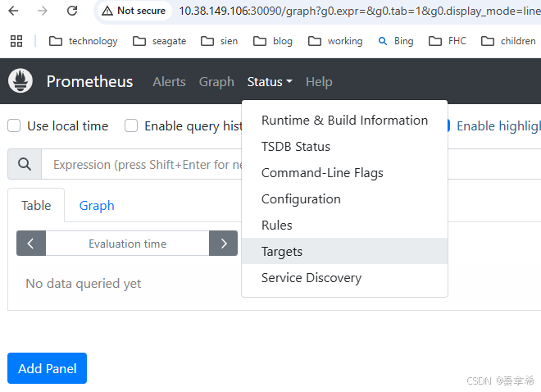This screenshot has height=392, width=541.
Task: Open Alerts in the navbar
Action: [x=169, y=82]
